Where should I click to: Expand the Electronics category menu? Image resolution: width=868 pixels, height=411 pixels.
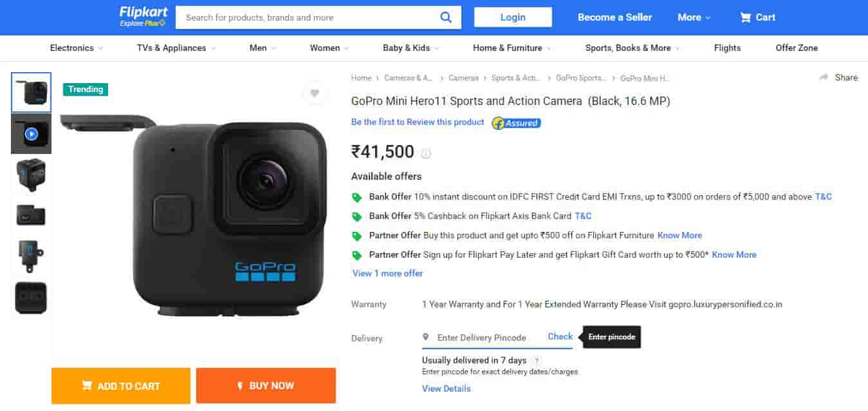tap(77, 48)
